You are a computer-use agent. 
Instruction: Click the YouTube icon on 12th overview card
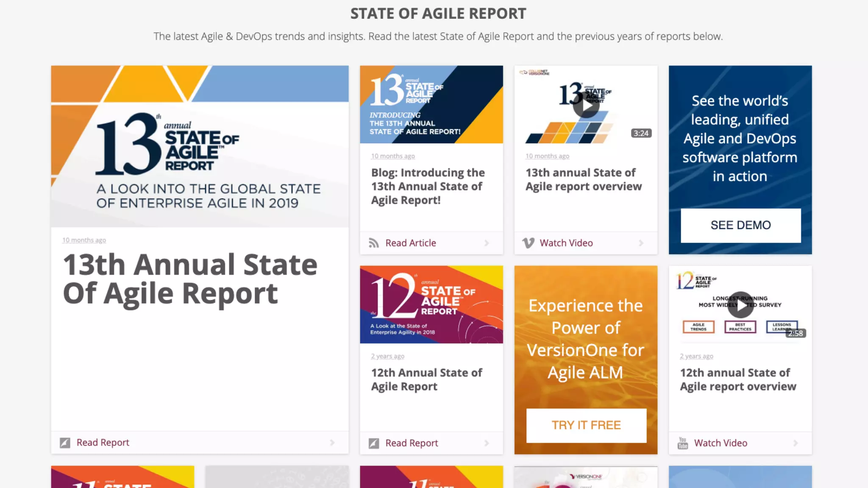point(682,443)
